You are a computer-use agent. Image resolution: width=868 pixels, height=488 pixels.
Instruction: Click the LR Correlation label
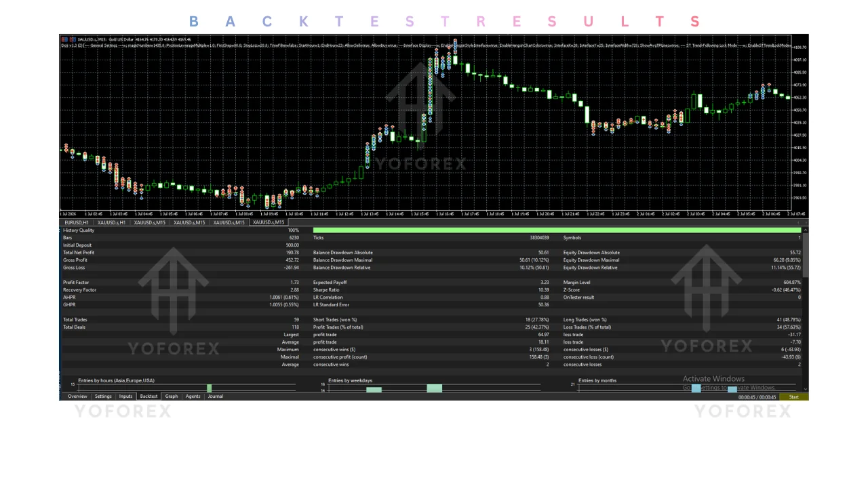[x=328, y=298]
